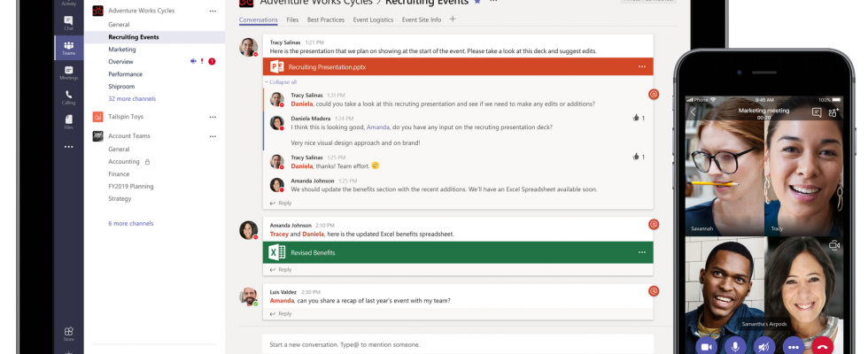Viewport: 868px width, 354px height.
Task: Select the Recruiting Events channel
Action: (x=155, y=37)
